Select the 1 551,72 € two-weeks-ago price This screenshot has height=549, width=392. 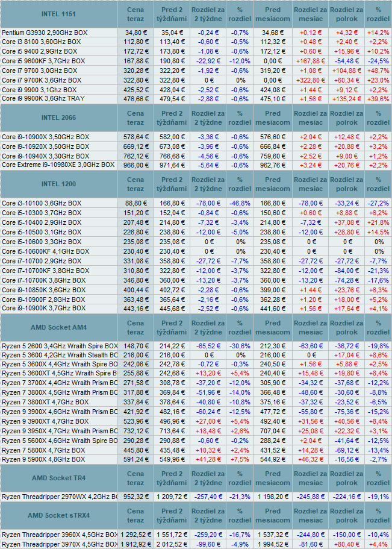coord(172,535)
